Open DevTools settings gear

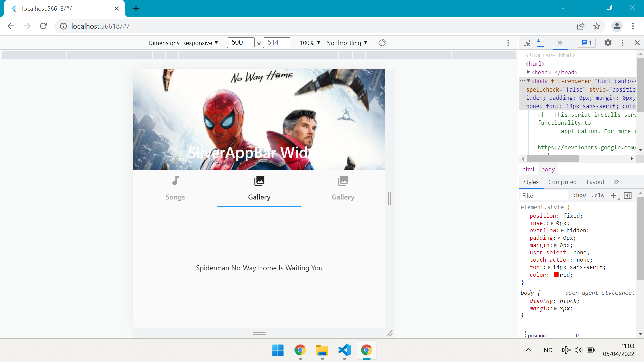tap(608, 43)
